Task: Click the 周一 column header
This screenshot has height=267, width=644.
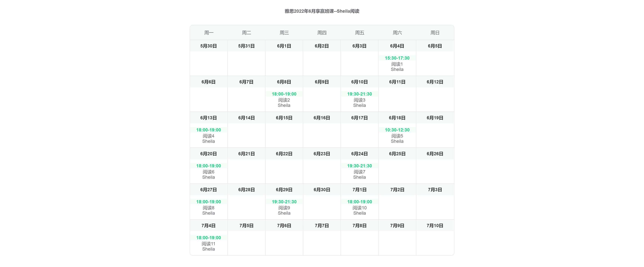Action: coord(209,33)
